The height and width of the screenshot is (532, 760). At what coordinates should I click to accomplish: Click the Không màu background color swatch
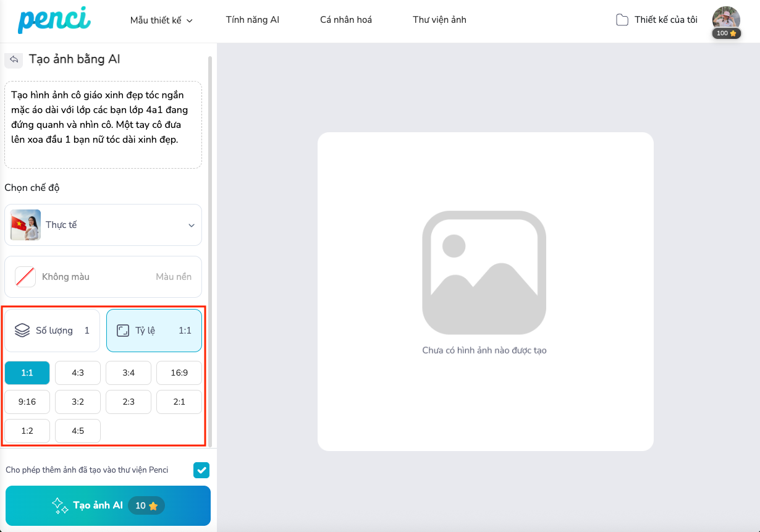tap(25, 277)
